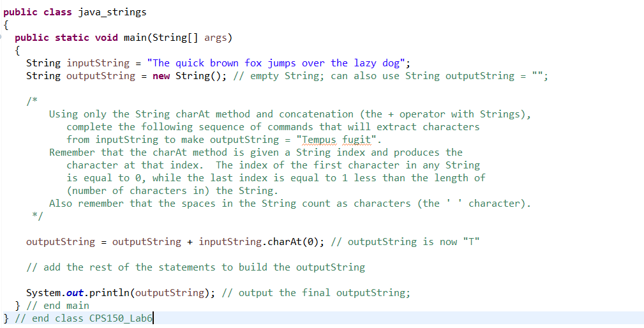Screen dimensions: 644x328
Task: Click the '*/' block comment closer
Action: click(x=38, y=216)
